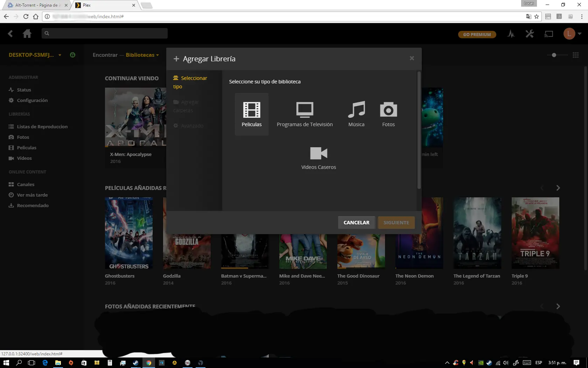
Task: Select Videos Caseros library type
Action: pyautogui.click(x=318, y=158)
